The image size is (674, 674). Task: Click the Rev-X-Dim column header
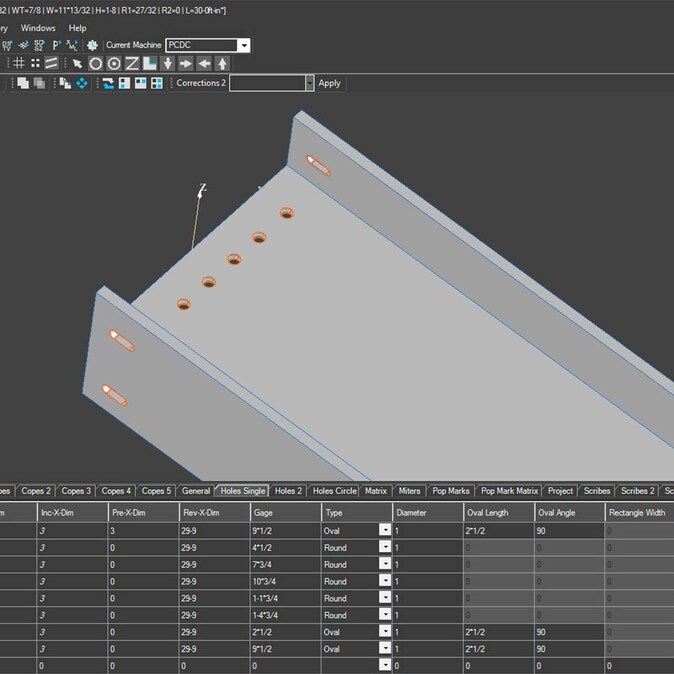(x=214, y=512)
